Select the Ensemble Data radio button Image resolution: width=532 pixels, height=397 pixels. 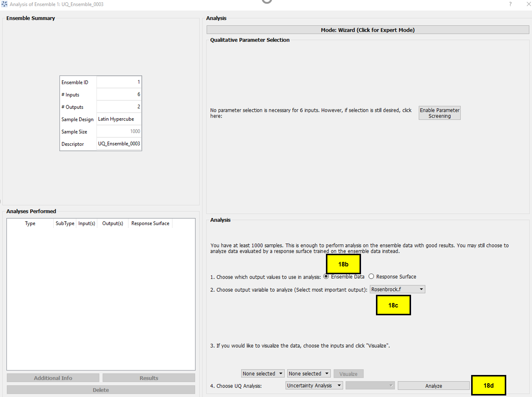[x=326, y=276]
